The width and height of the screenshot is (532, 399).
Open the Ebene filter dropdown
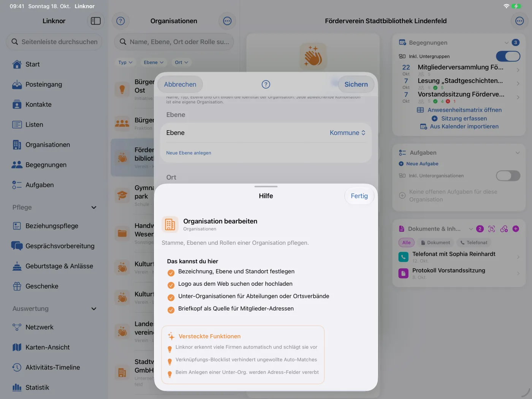[154, 62]
